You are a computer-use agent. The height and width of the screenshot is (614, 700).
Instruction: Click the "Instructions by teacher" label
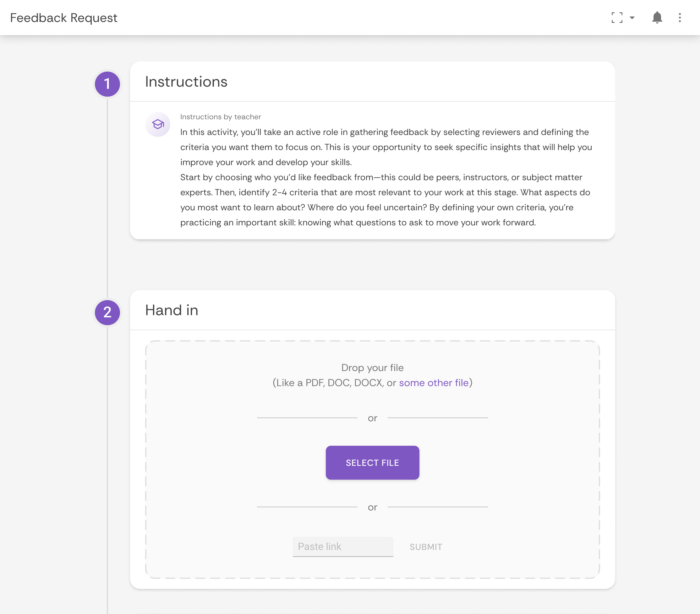pyautogui.click(x=221, y=117)
